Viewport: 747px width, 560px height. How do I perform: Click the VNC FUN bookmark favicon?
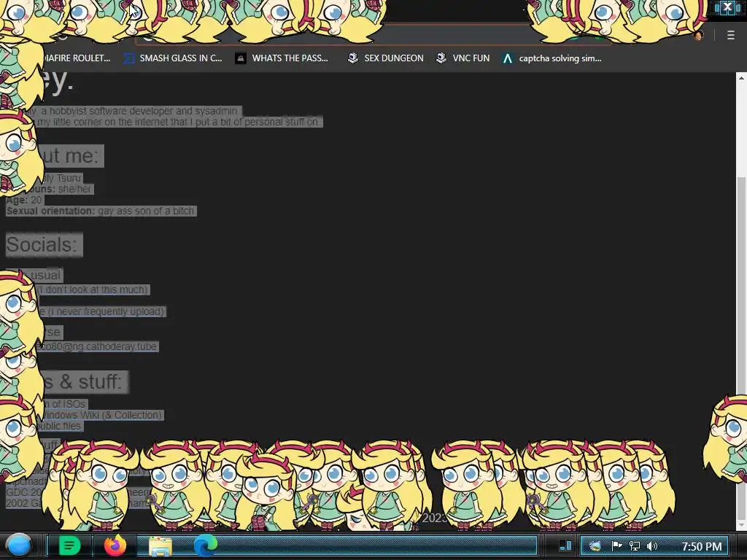pos(441,58)
